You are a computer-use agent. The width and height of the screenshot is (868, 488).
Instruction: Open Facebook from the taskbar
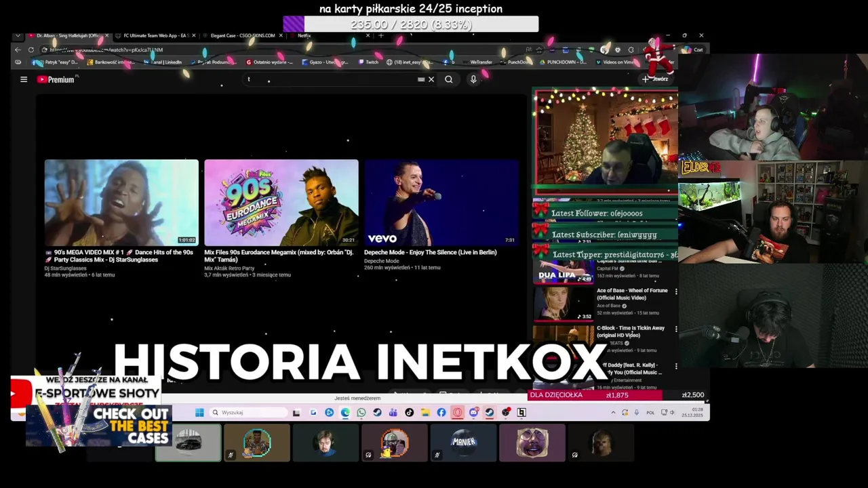(x=441, y=412)
